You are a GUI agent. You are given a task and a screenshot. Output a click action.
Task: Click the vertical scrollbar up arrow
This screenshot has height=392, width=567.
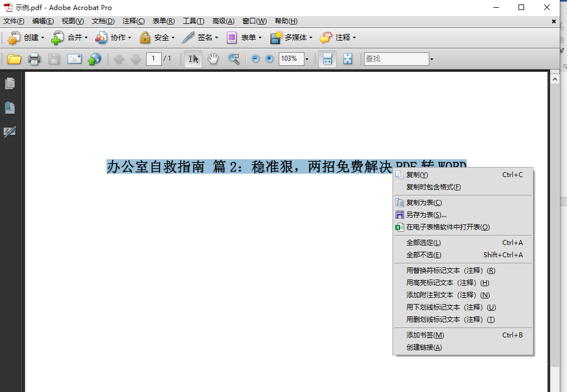[x=555, y=79]
